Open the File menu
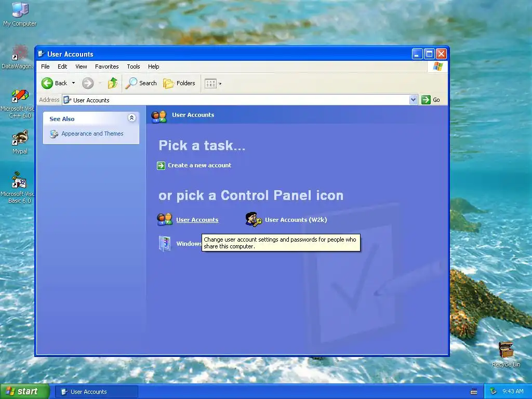532x399 pixels. pyautogui.click(x=45, y=66)
